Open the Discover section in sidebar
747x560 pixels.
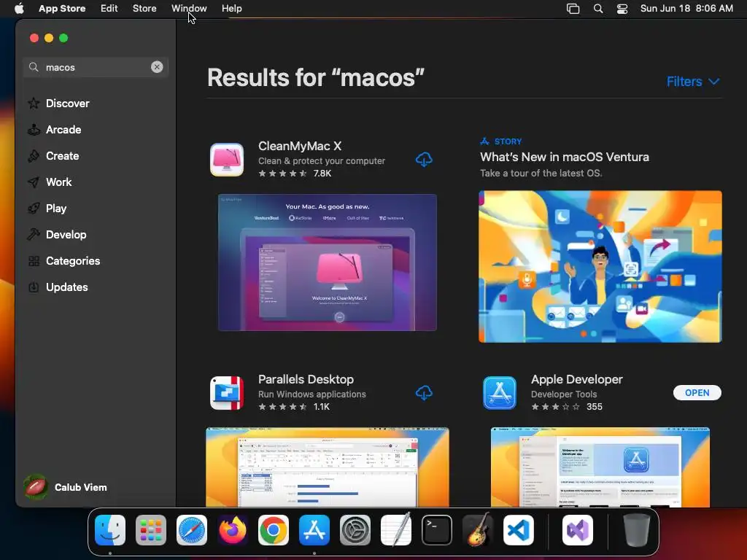[58, 104]
